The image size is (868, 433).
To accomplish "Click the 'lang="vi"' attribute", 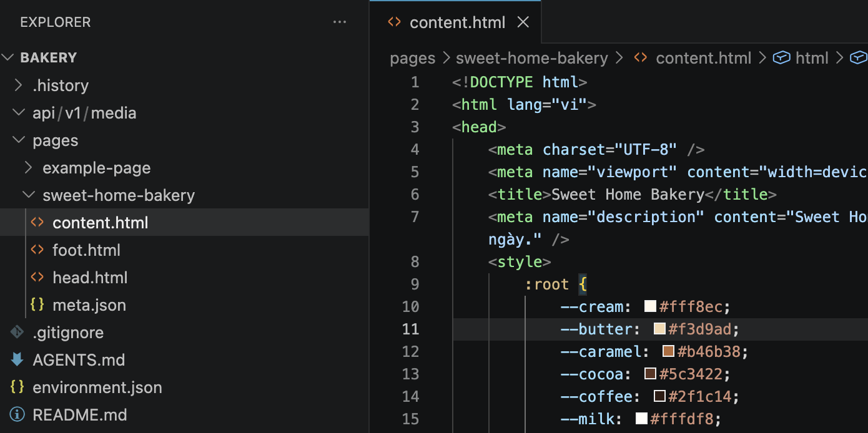I will click(547, 105).
